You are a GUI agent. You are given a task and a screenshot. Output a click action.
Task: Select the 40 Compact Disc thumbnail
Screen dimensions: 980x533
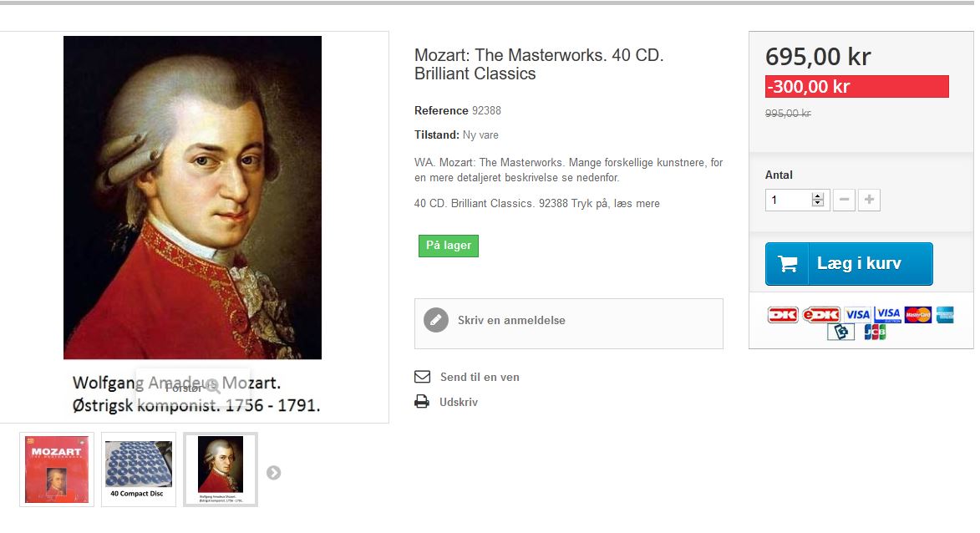pos(139,470)
